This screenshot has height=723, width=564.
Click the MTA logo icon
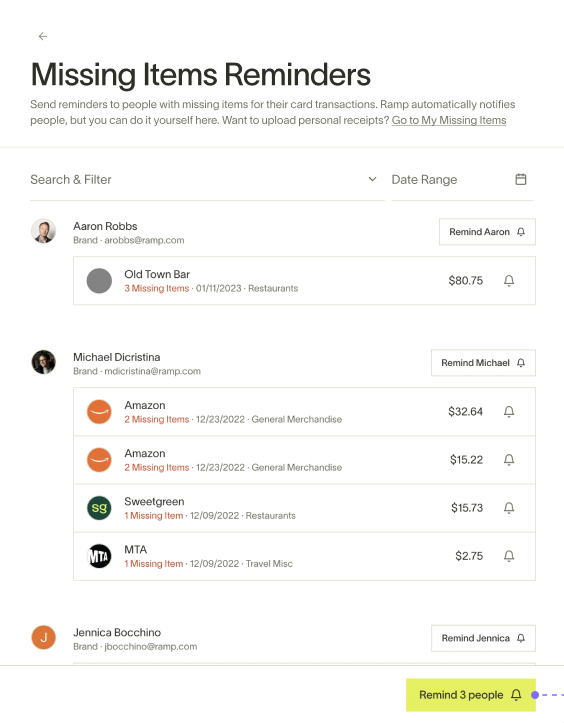point(99,556)
